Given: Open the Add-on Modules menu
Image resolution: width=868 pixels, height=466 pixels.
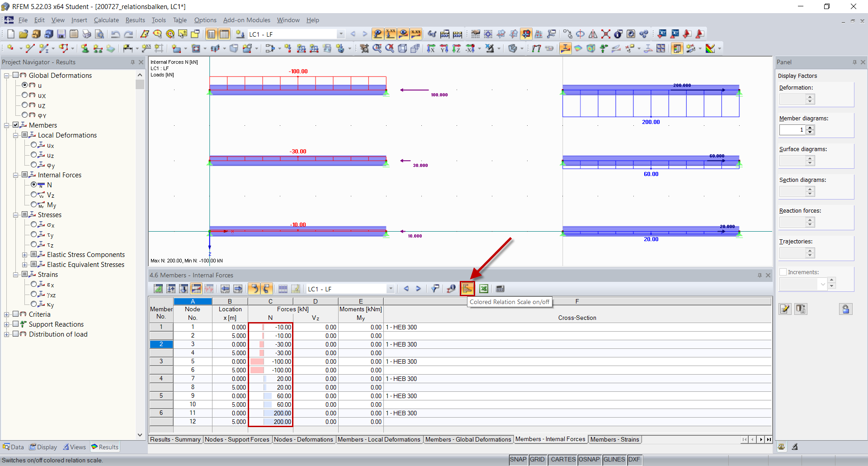Looking at the screenshot, I should point(247,20).
